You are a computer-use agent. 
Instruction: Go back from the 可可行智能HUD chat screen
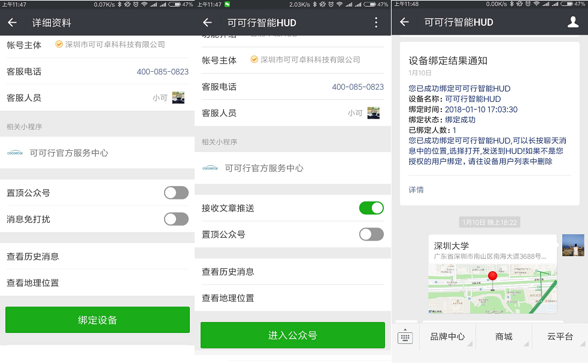tap(404, 22)
